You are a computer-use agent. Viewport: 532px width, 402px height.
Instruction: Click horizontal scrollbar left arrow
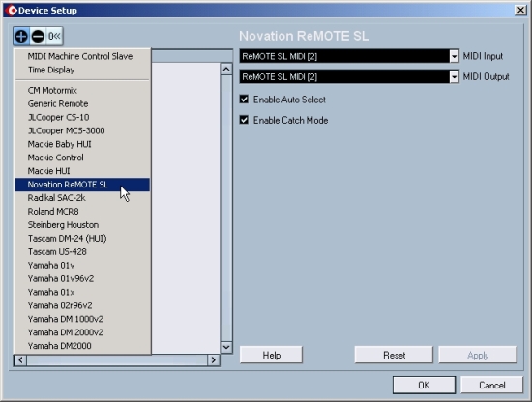click(20, 360)
